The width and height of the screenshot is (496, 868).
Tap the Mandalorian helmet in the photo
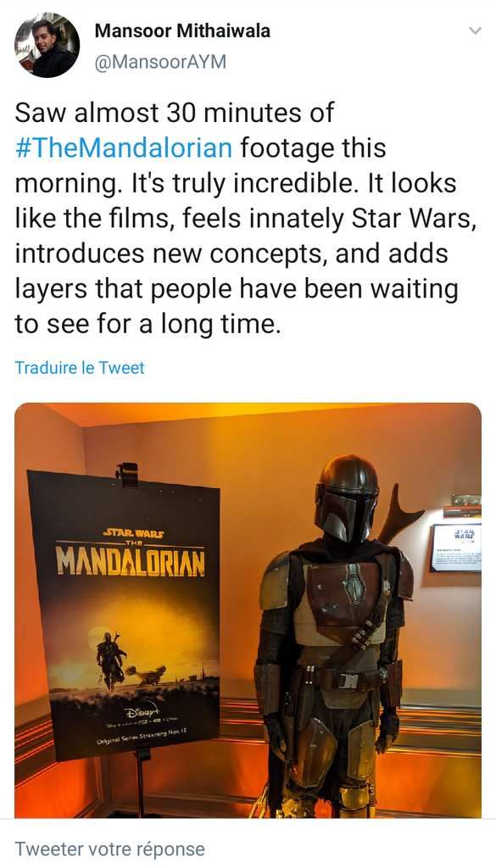(x=347, y=498)
